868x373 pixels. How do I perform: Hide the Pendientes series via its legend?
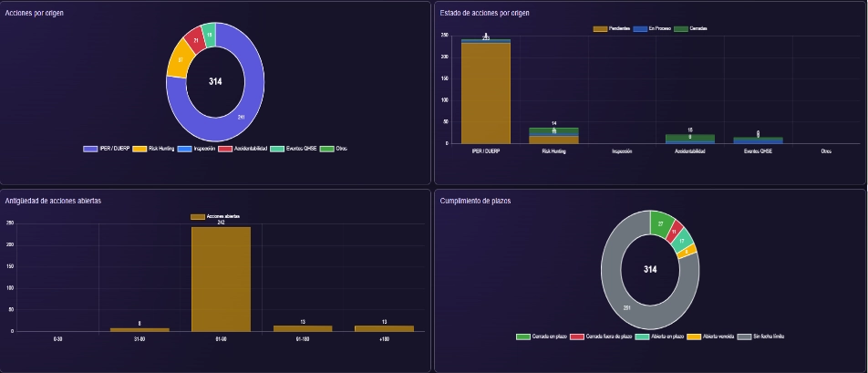click(x=612, y=29)
